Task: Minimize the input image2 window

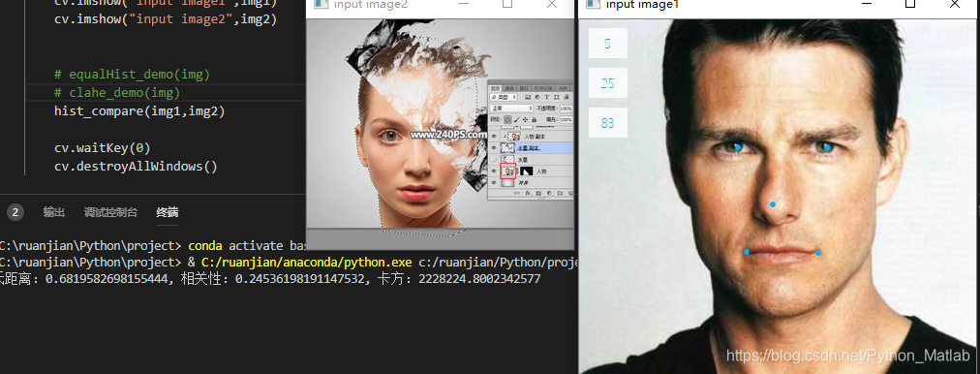Action: pos(463,4)
